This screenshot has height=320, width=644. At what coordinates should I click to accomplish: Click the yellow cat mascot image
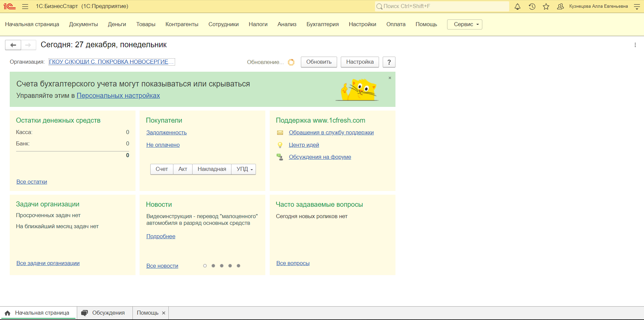[358, 89]
